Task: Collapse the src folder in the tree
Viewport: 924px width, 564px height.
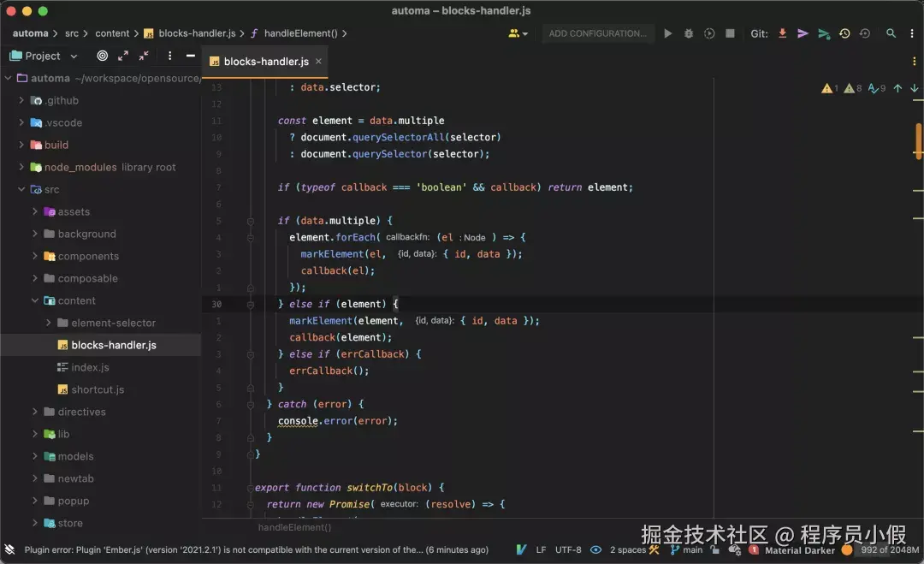Action: pos(21,189)
